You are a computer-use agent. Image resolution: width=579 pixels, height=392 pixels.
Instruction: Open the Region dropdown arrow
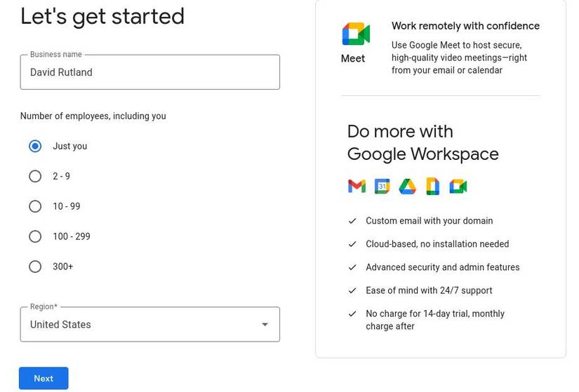(x=265, y=325)
